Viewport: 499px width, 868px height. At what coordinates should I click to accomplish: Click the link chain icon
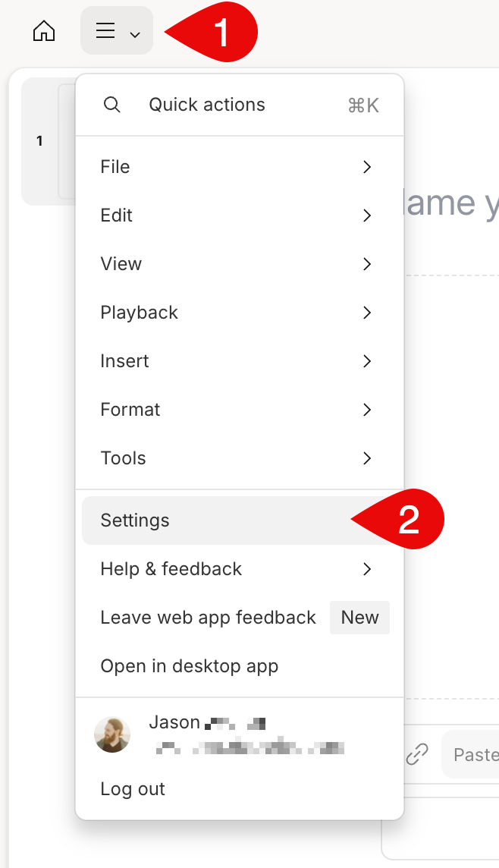(x=417, y=754)
